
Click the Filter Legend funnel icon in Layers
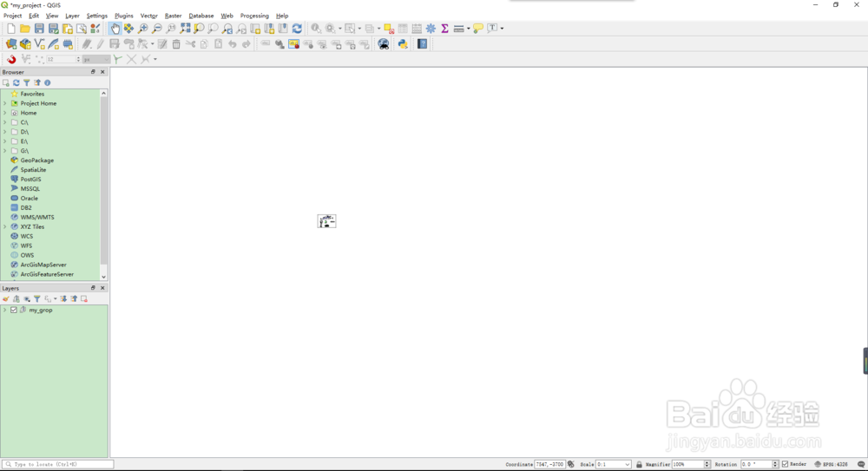tap(37, 299)
